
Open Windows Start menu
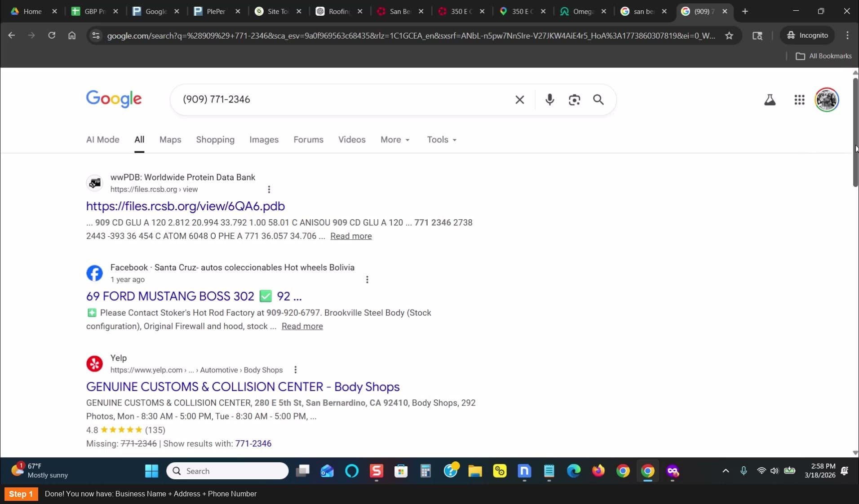pos(151,471)
